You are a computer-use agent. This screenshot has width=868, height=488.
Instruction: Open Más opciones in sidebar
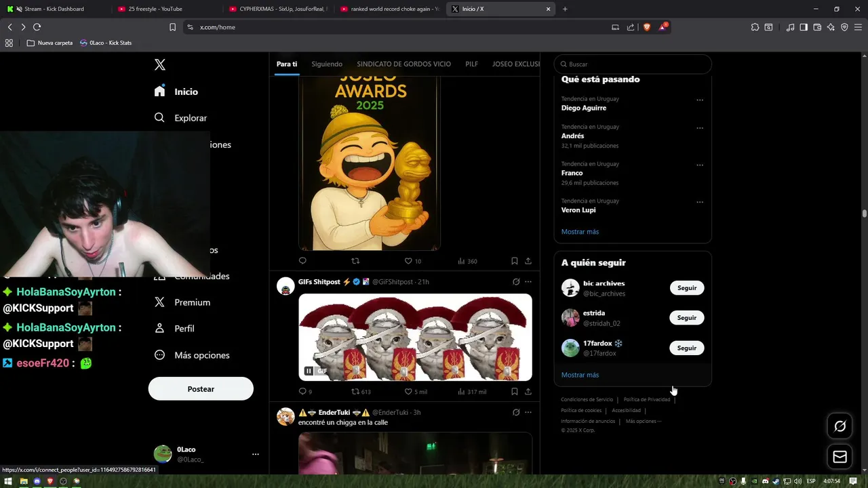192,355
